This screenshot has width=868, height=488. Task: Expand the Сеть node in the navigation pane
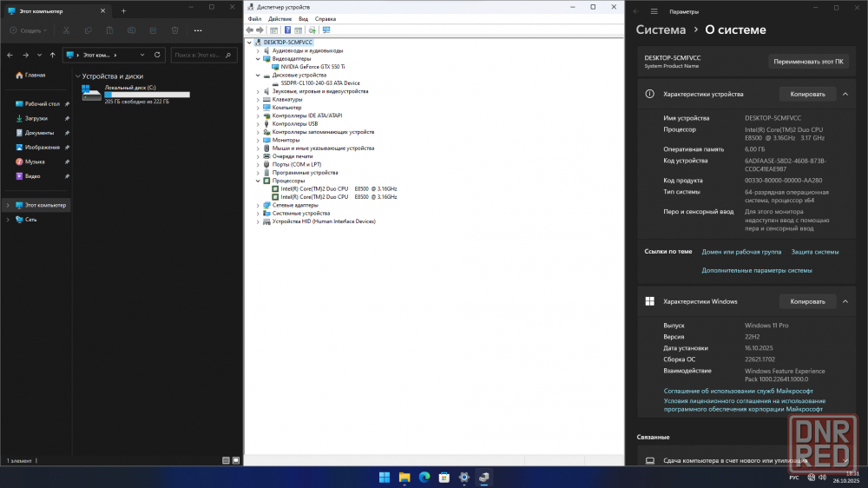(8, 220)
